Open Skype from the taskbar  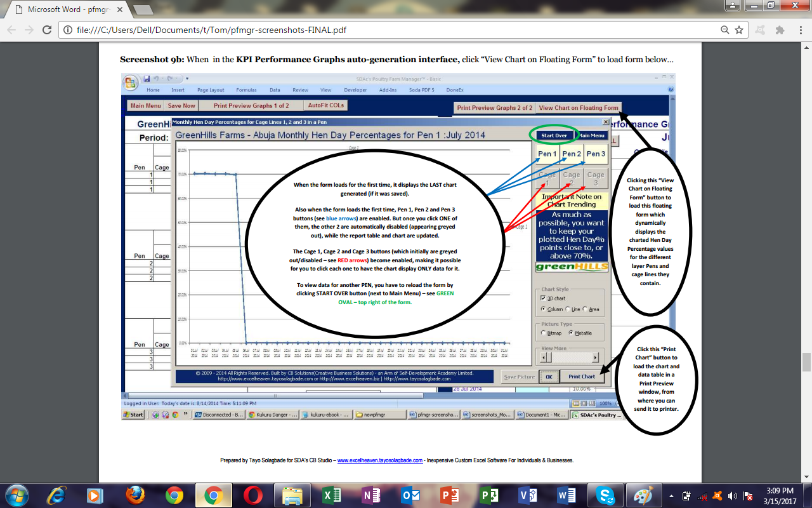pos(606,495)
